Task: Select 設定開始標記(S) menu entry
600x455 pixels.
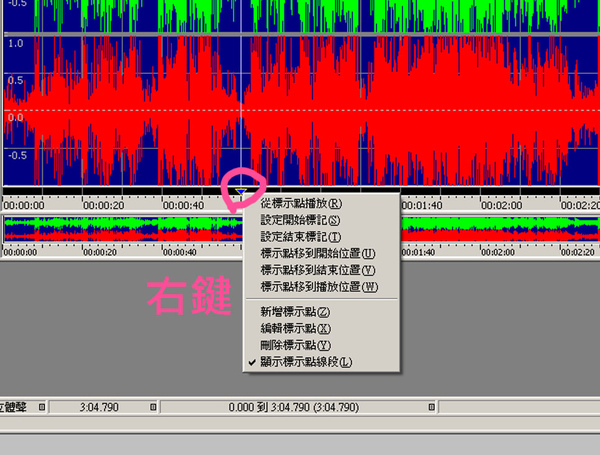Action: pyautogui.click(x=321, y=220)
